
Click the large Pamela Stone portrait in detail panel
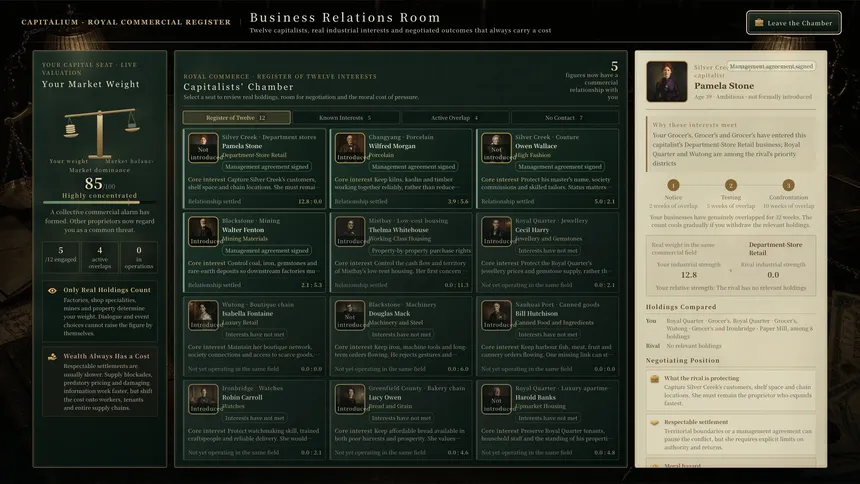coord(666,82)
